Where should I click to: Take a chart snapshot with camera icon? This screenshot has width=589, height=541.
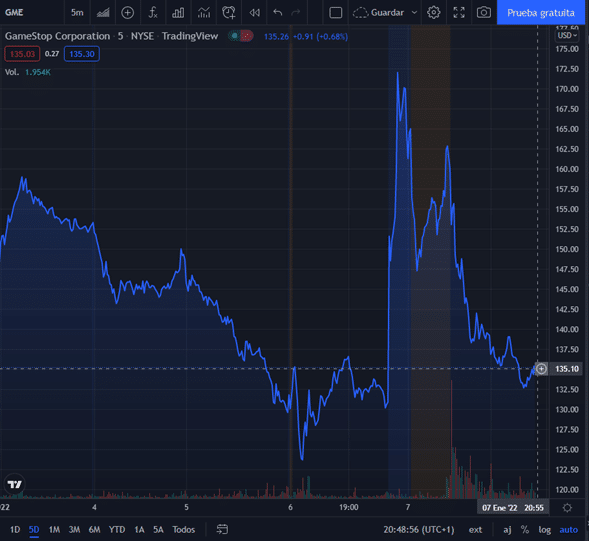pyautogui.click(x=483, y=12)
